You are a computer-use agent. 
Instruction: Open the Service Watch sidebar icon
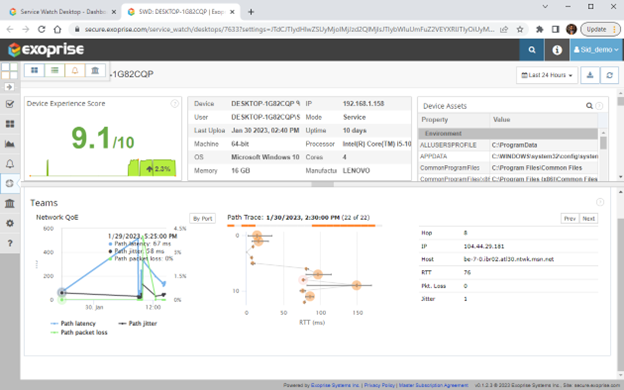pos(10,183)
